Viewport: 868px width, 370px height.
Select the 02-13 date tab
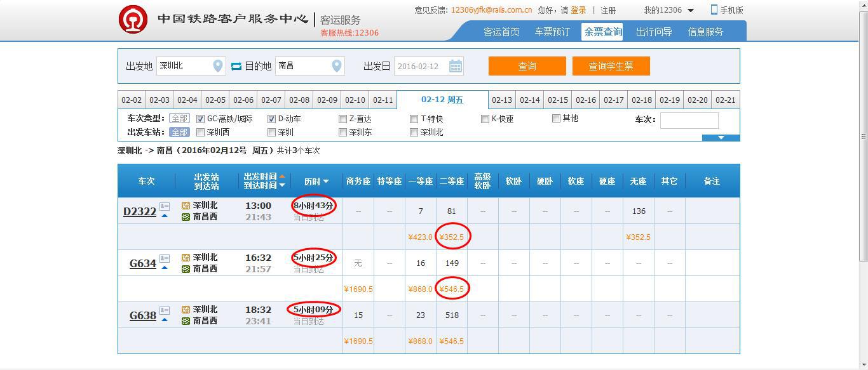(502, 100)
